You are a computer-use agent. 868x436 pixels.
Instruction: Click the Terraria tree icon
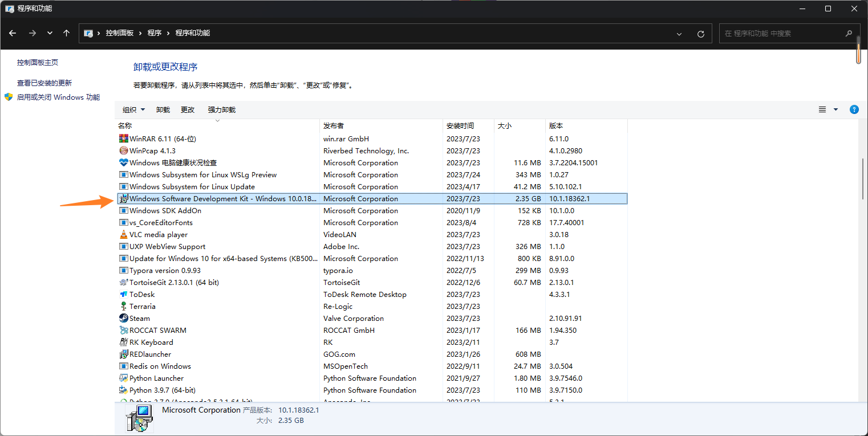click(124, 306)
